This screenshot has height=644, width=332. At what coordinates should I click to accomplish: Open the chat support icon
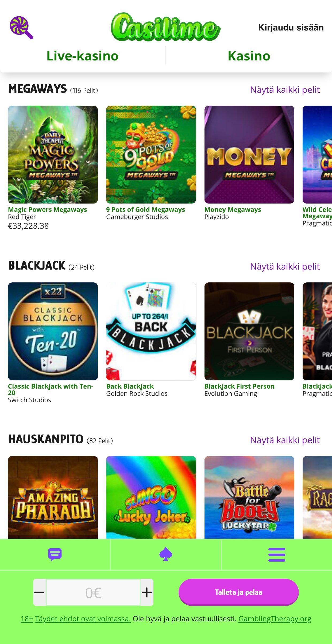point(55,554)
